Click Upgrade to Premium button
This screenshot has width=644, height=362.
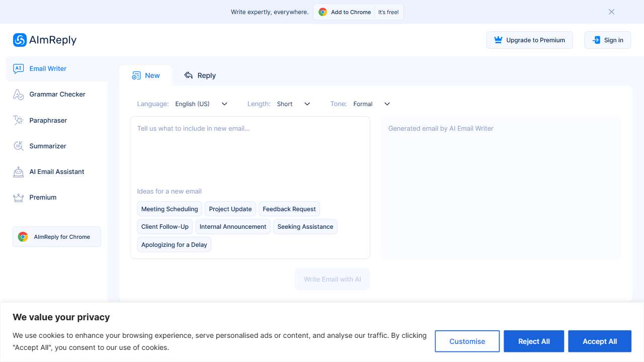coord(529,40)
